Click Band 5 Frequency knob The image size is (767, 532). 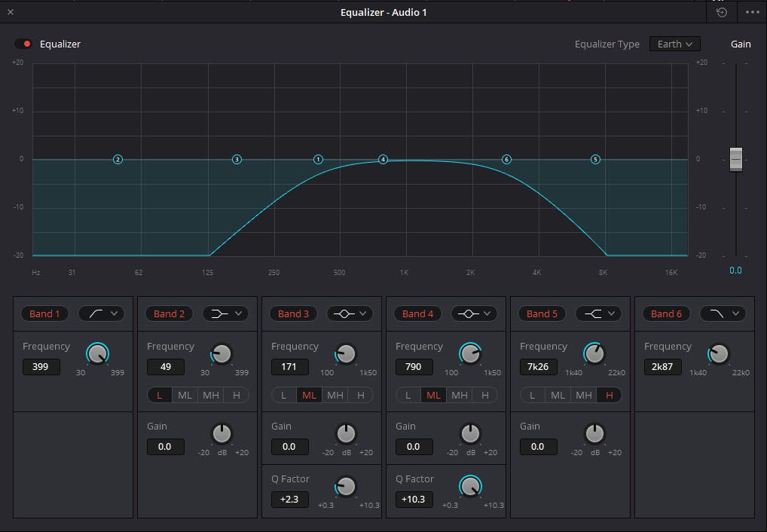(594, 354)
